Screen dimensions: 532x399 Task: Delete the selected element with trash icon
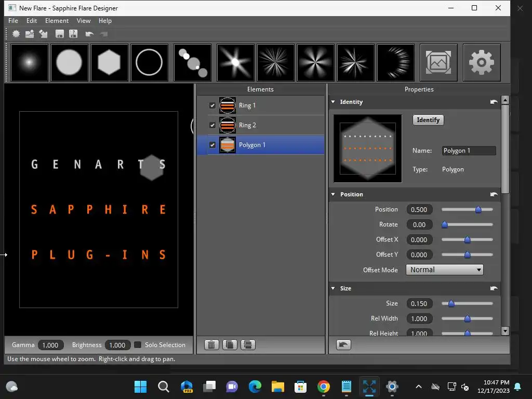coord(211,345)
